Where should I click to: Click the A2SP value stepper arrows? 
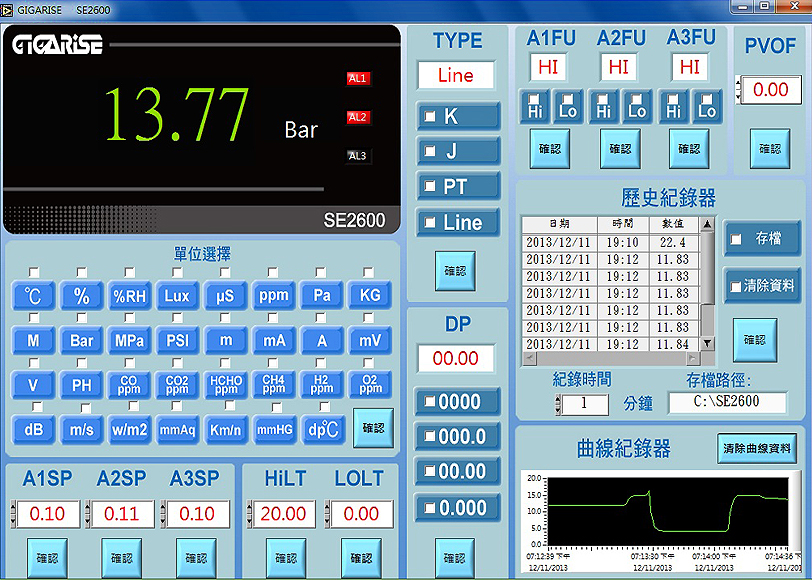pyautogui.click(x=88, y=514)
